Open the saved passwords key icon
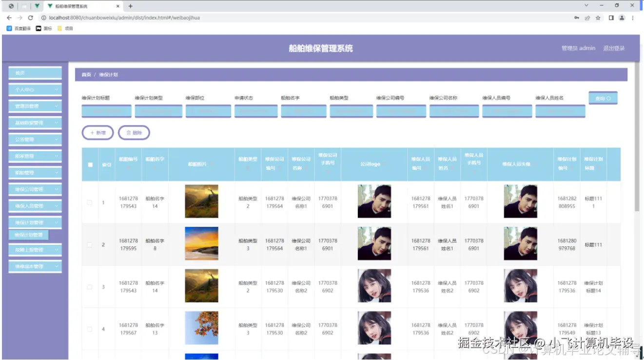The height and width of the screenshot is (360, 644). click(577, 18)
